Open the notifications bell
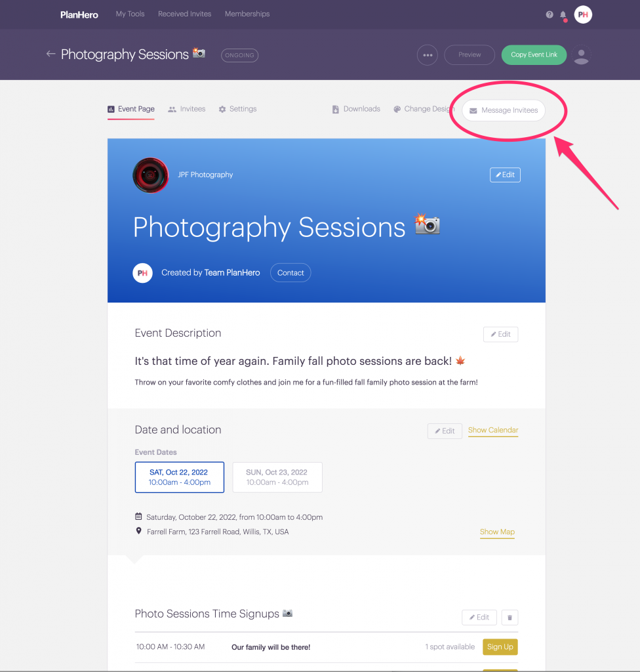640x672 pixels. pyautogui.click(x=563, y=14)
